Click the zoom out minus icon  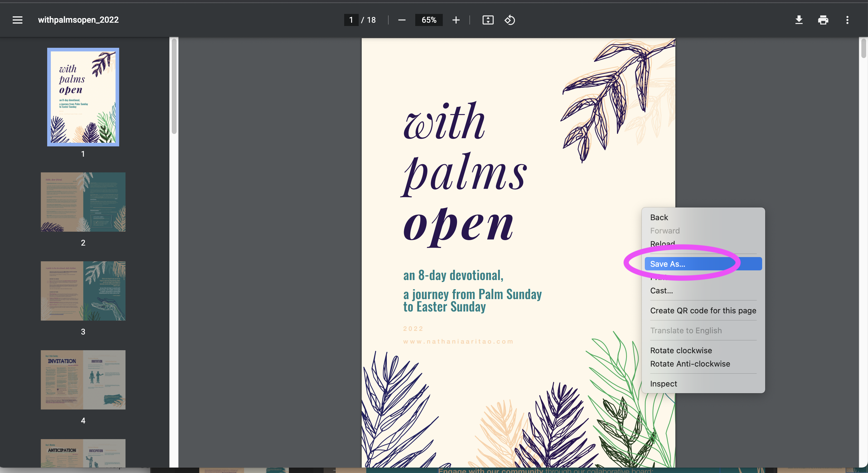click(402, 20)
